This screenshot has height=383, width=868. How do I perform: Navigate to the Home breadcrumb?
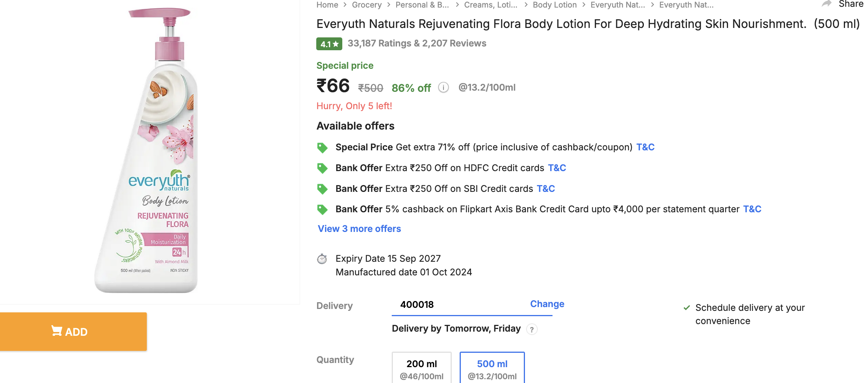327,5
